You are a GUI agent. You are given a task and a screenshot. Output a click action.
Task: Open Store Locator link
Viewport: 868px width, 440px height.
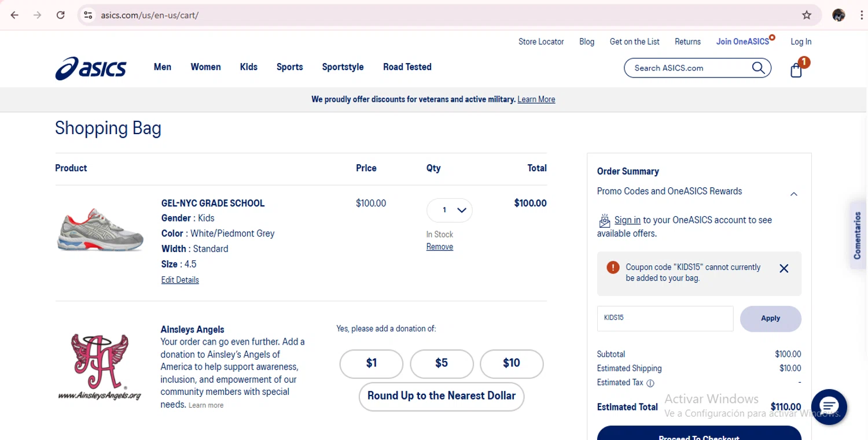coord(541,42)
